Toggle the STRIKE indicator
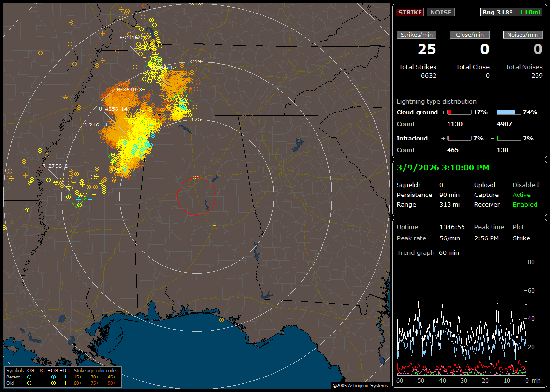This screenshot has height=392, width=550. click(x=410, y=13)
